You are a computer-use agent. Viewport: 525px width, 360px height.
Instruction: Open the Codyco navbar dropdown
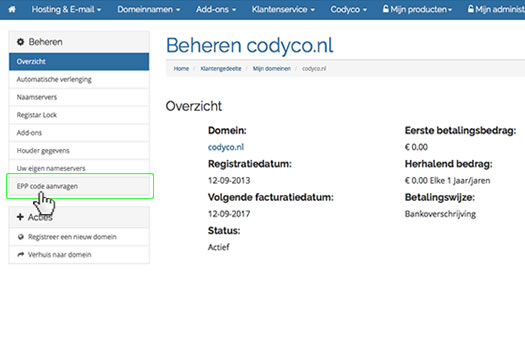(349, 9)
